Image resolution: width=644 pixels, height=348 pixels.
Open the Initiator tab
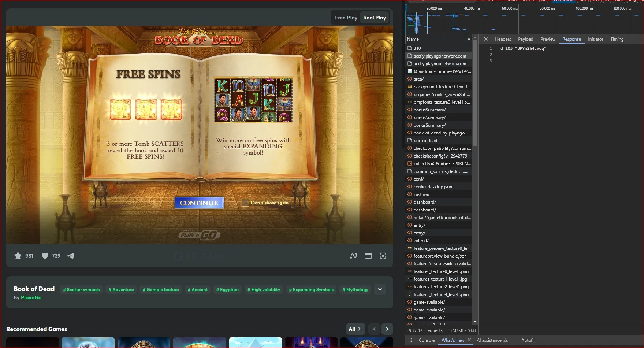596,39
